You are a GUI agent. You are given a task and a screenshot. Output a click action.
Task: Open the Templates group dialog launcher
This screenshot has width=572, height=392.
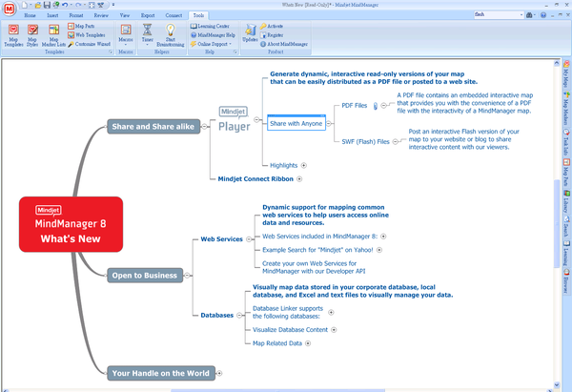tap(111, 52)
